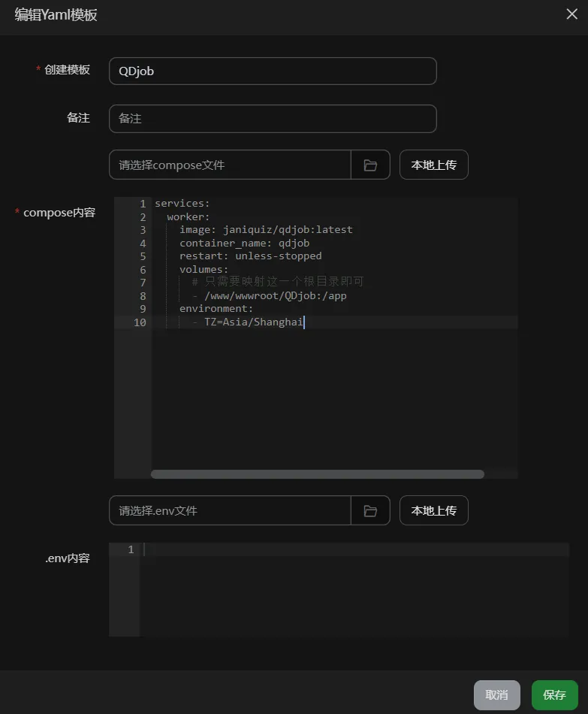Click 本地上传 button next to .env file
The width and height of the screenshot is (588, 714).
click(433, 510)
